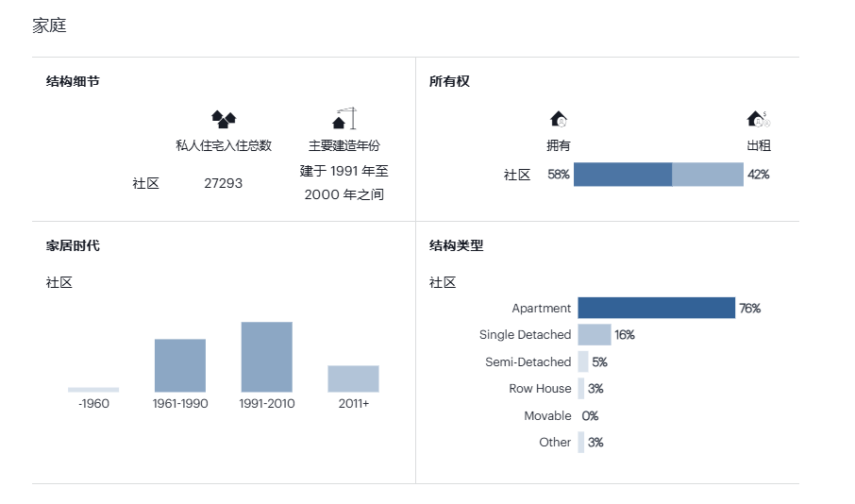Click the Single Detached 16% bar
The image size is (855, 504).
click(x=595, y=335)
